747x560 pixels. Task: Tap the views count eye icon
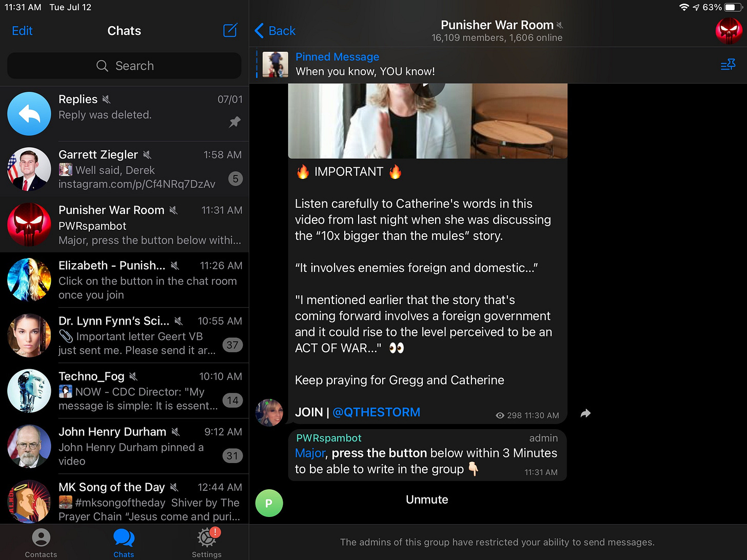pos(500,415)
